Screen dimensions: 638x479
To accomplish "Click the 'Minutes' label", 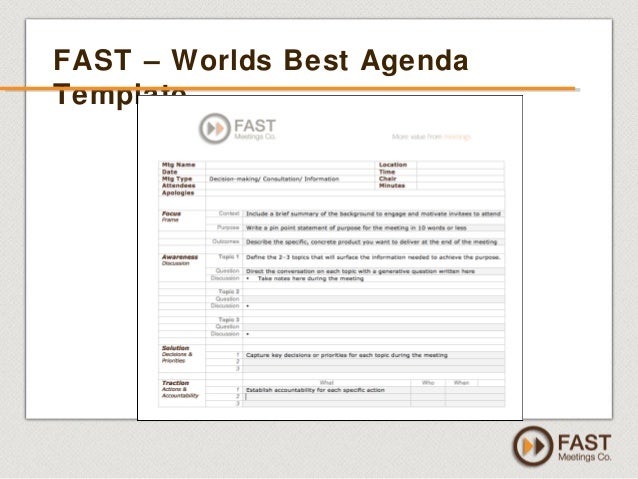I will point(392,186).
